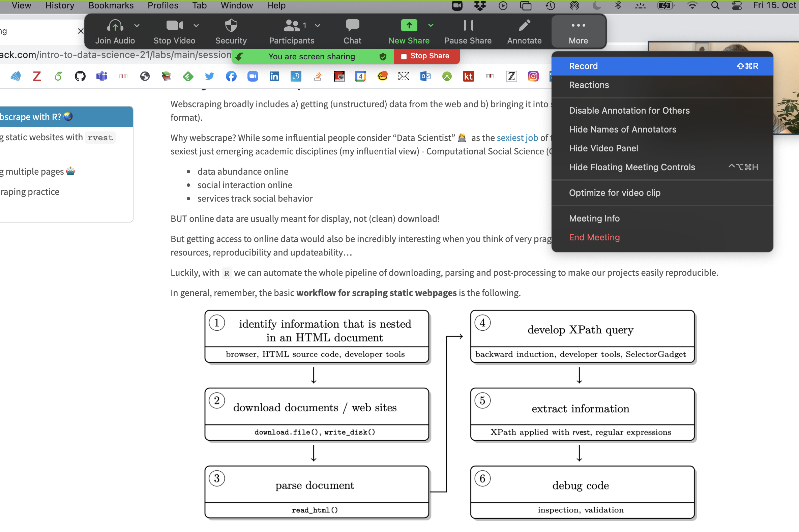Toggle Stop Video camera button
799x532 pixels.
coord(174,26)
